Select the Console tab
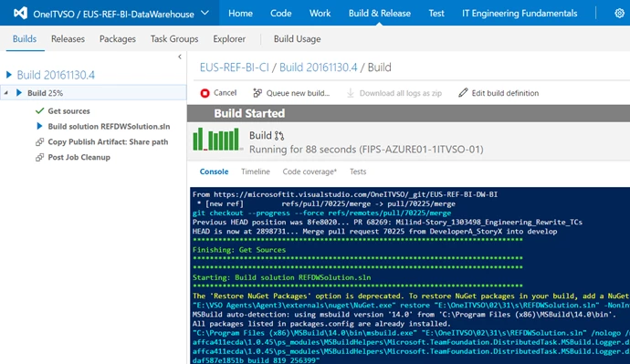 click(215, 172)
